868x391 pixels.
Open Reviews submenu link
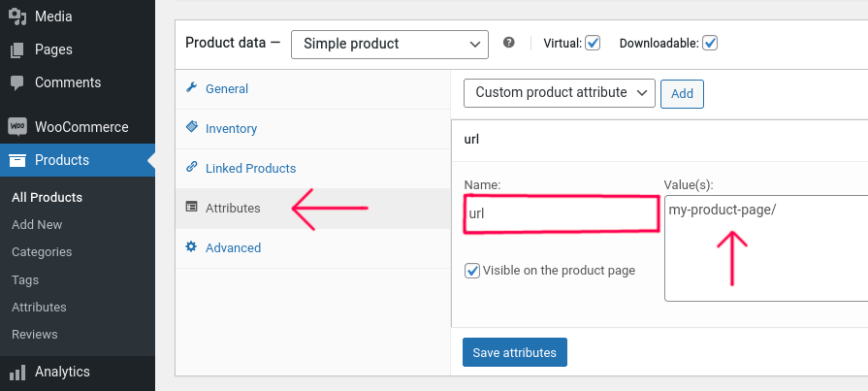coord(35,335)
